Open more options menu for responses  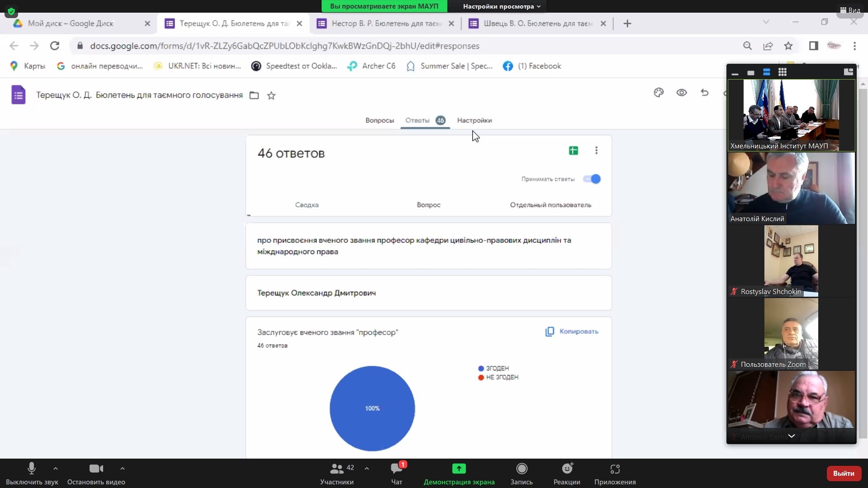pyautogui.click(x=596, y=151)
